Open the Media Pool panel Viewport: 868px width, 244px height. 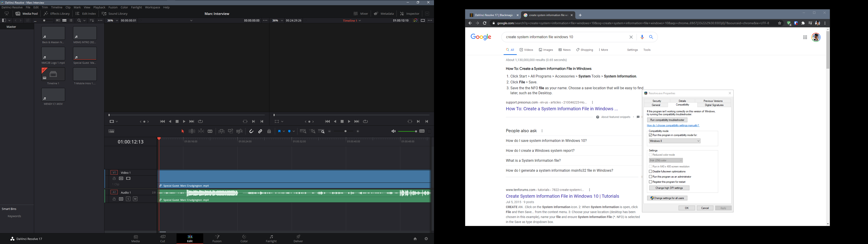point(27,14)
